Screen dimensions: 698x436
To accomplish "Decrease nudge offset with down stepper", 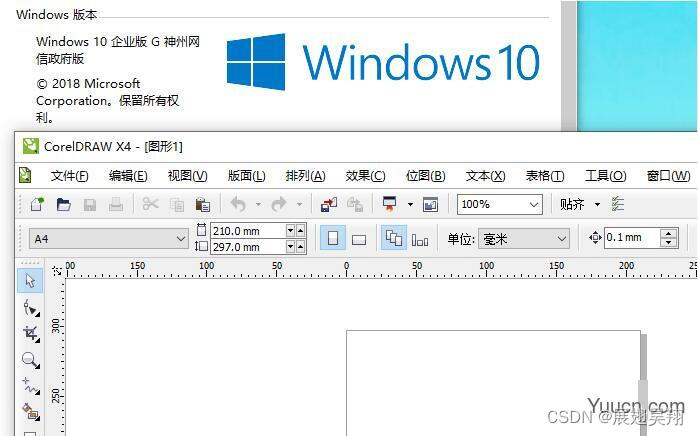I will tap(669, 243).
